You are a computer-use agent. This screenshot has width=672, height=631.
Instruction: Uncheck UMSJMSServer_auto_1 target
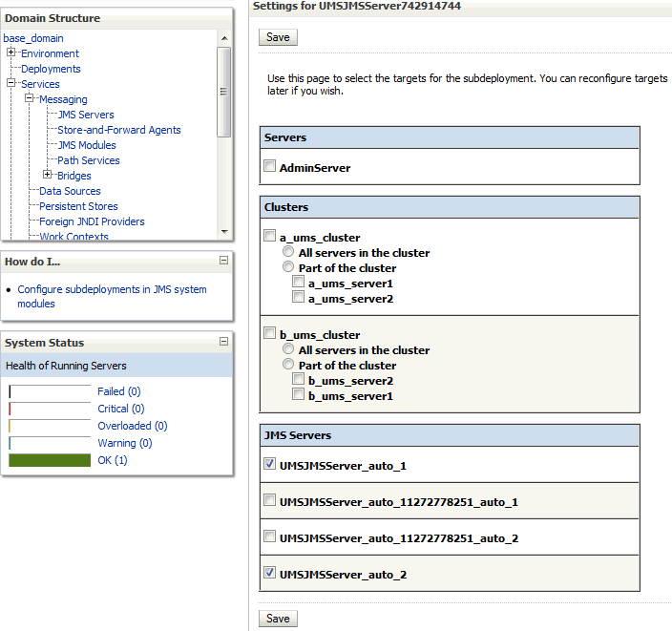pos(269,463)
